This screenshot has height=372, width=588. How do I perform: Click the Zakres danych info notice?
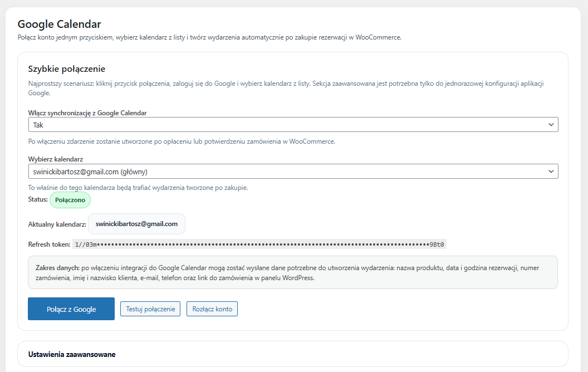pyautogui.click(x=293, y=273)
